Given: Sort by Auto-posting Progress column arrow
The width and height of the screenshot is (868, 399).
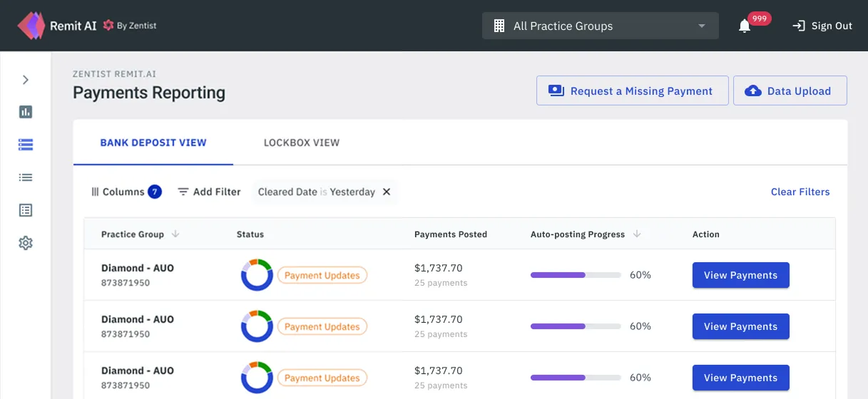Looking at the screenshot, I should coord(637,234).
